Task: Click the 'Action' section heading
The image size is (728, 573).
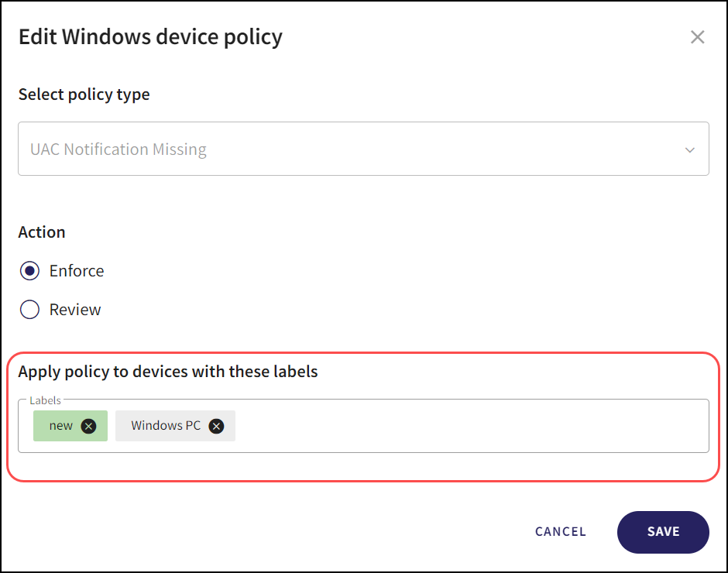Action: [x=42, y=232]
